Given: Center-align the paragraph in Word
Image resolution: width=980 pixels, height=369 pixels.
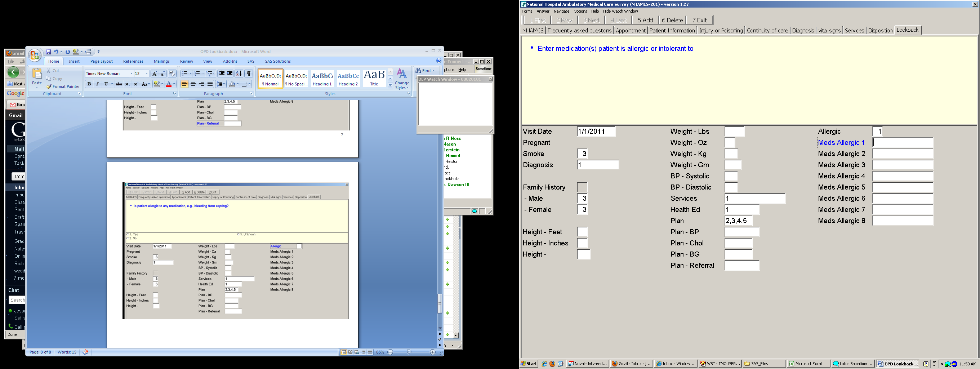Looking at the screenshot, I should pyautogui.click(x=193, y=84).
